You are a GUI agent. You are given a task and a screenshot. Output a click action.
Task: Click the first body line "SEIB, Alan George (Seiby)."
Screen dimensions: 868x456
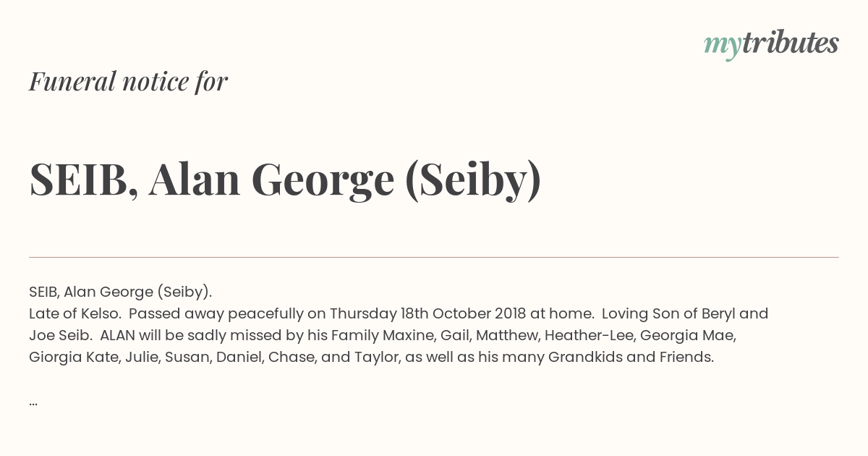[120, 292]
